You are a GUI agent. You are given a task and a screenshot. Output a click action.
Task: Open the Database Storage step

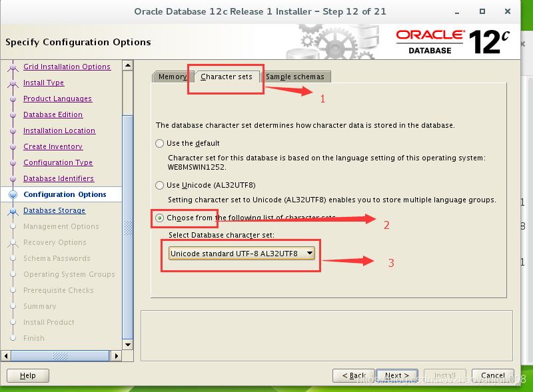[x=55, y=210]
